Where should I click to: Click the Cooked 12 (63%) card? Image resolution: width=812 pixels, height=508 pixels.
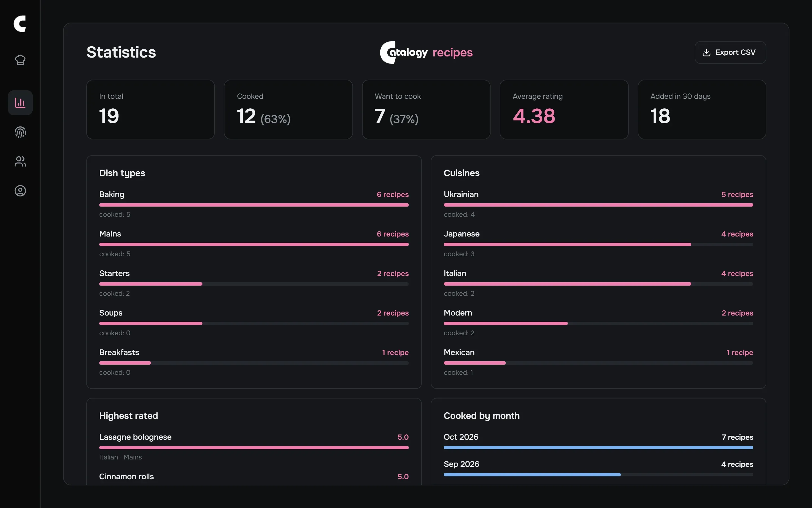(288, 110)
